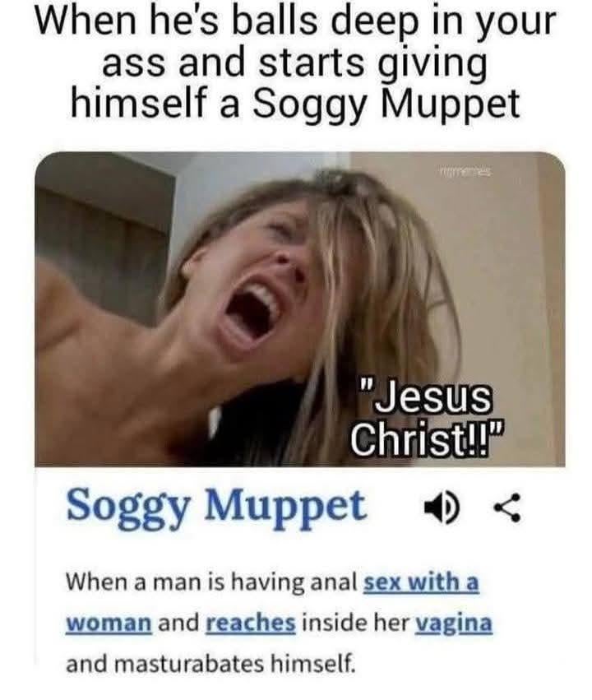Click the faint watermark in photo corner
Image resolution: width=592 pixels, height=700 pixels.
coord(465,171)
